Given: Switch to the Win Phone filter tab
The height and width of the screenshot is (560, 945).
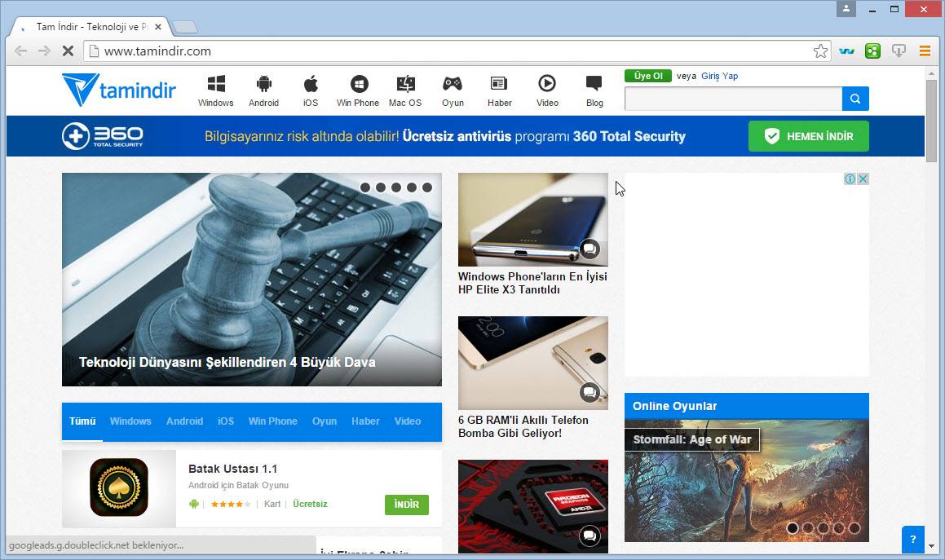Looking at the screenshot, I should (272, 421).
